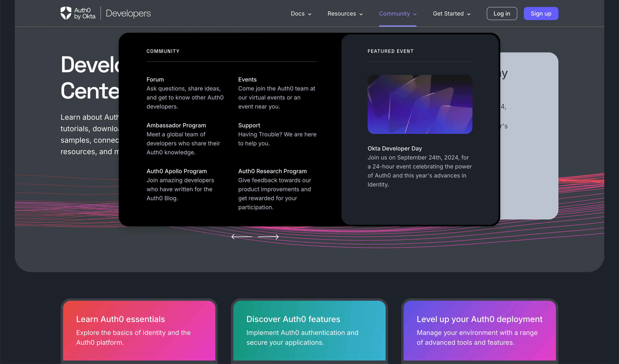
Task: Expand the Docs menu chevron
Action: [310, 14]
